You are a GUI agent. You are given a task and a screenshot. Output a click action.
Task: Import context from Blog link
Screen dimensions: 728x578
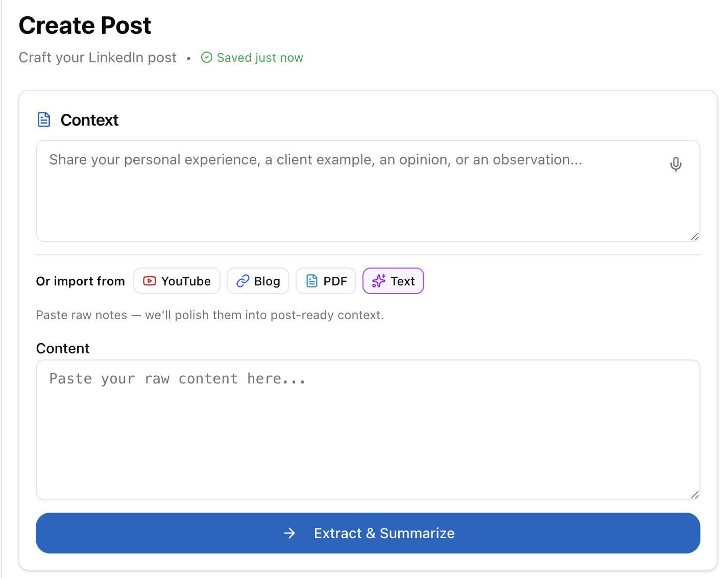pyautogui.click(x=258, y=281)
